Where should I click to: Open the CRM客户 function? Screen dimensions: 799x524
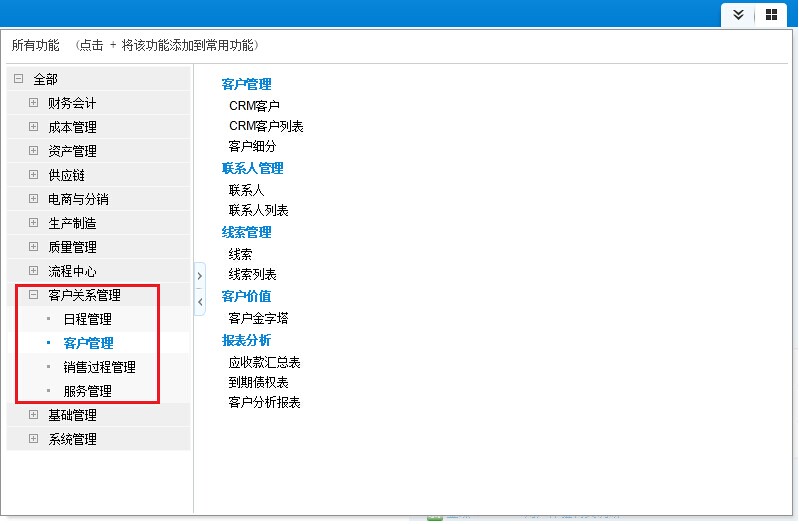tap(254, 106)
